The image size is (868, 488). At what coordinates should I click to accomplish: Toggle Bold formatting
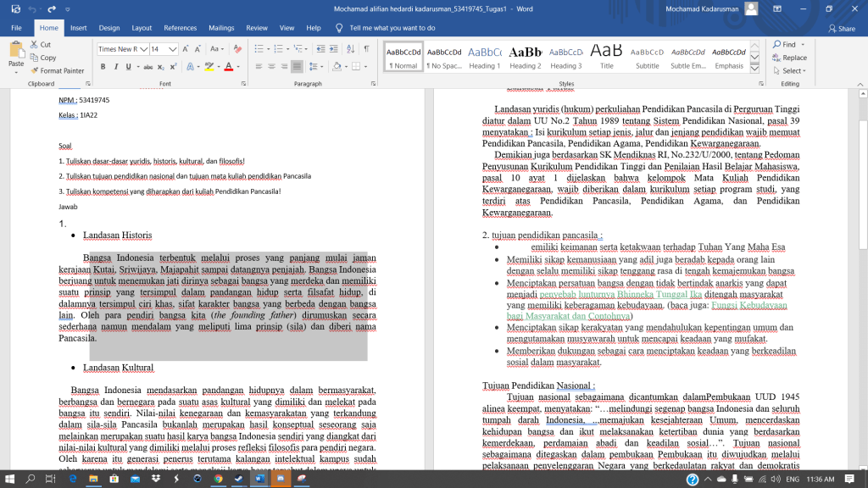[103, 66]
